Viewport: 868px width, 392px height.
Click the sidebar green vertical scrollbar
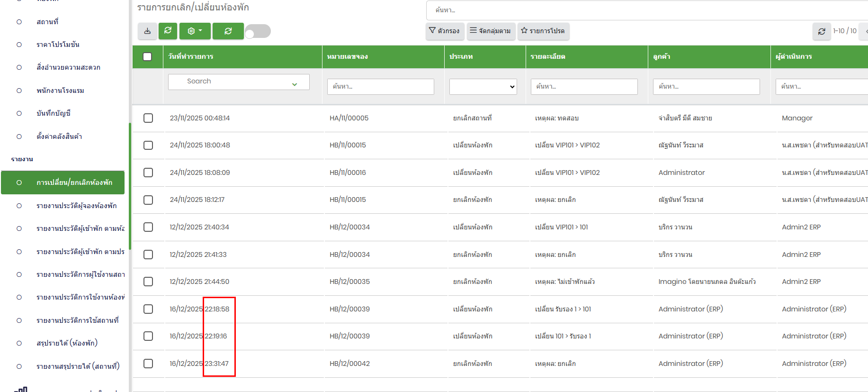point(130,185)
